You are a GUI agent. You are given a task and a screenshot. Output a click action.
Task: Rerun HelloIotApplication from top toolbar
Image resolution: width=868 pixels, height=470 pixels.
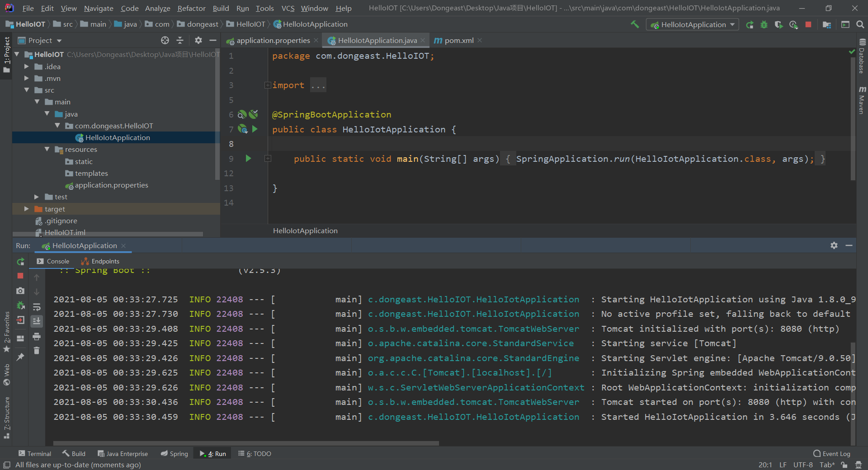tap(750, 25)
